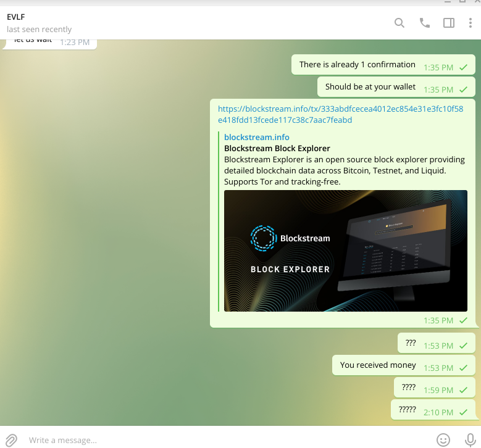Open the blockstream.info transaction URL link
This screenshot has height=448, width=481.
[340, 114]
